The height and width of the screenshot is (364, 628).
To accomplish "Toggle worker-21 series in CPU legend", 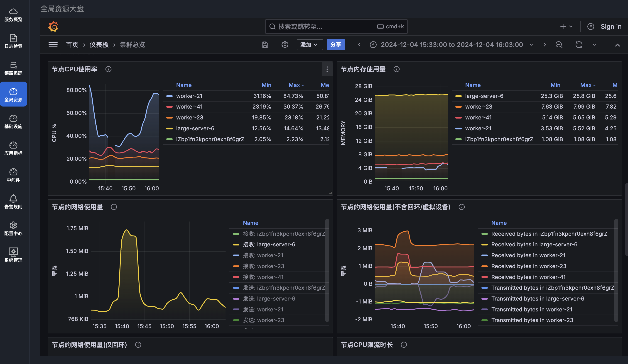I will pyautogui.click(x=189, y=96).
